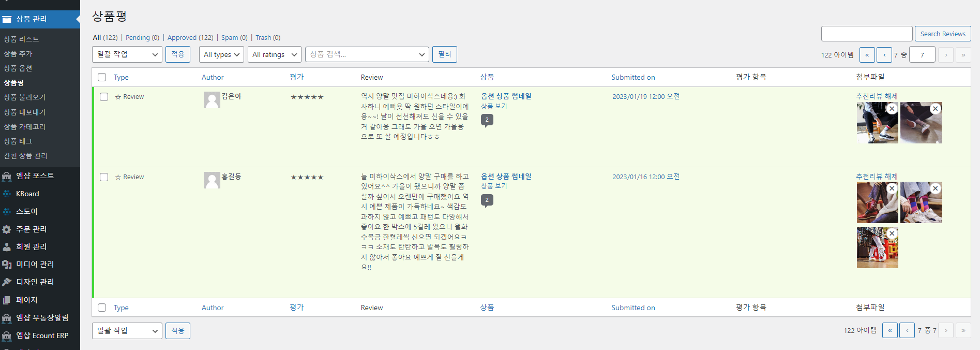Expand the All ratings filter dropdown

274,54
